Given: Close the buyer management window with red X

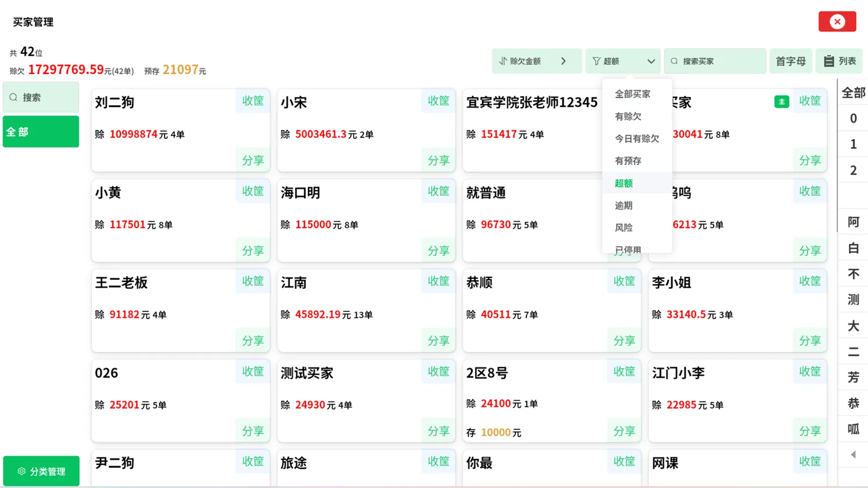Looking at the screenshot, I should [x=837, y=22].
